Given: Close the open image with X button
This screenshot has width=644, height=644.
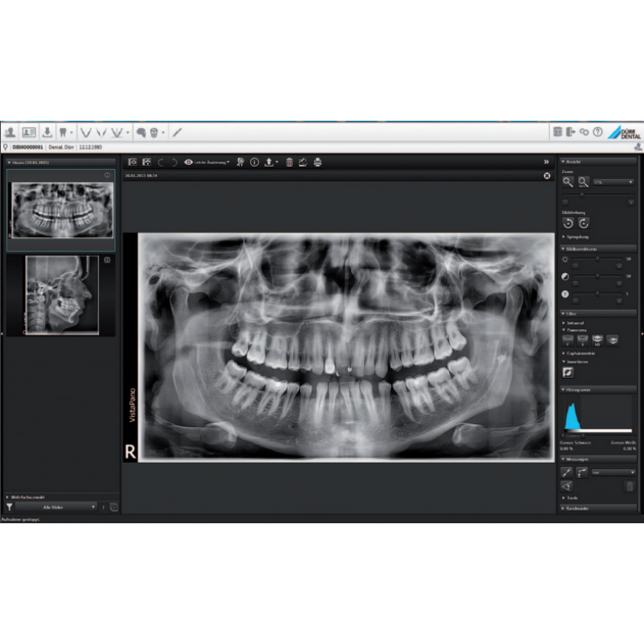Looking at the screenshot, I should point(547,175).
